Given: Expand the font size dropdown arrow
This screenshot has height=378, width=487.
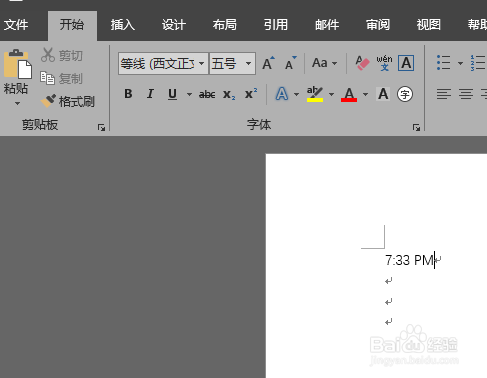Looking at the screenshot, I should pos(249,63).
